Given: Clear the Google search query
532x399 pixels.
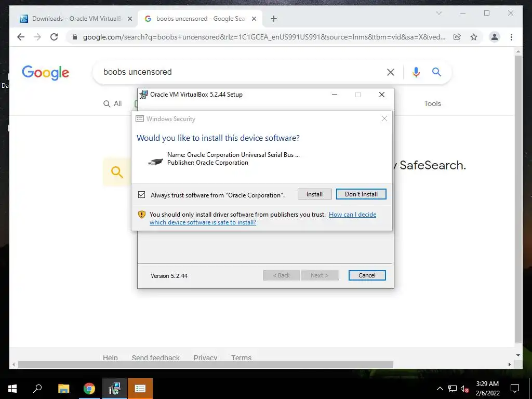Looking at the screenshot, I should point(391,72).
